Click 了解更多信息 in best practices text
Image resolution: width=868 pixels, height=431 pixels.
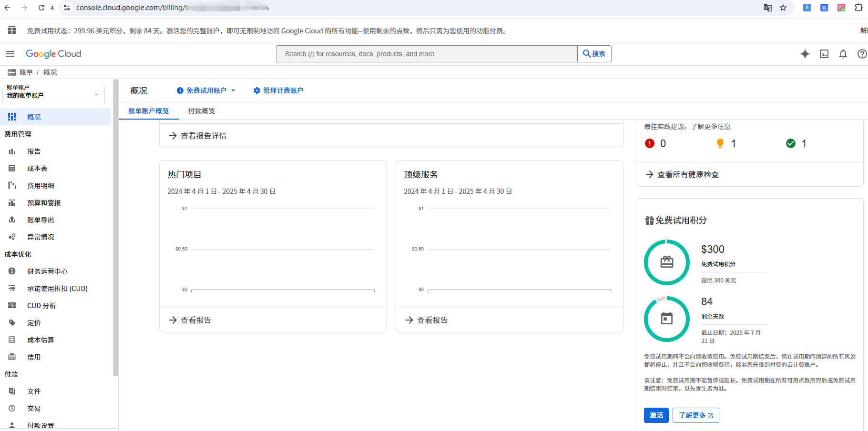coord(711,127)
